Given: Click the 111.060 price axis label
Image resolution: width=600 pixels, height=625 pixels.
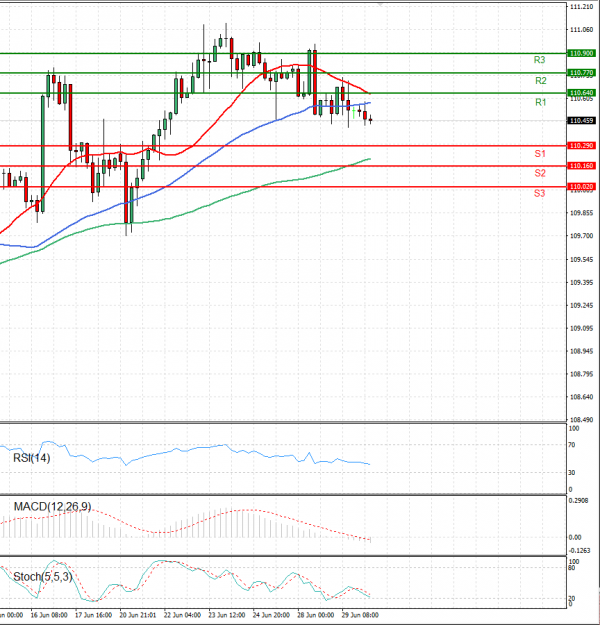Looking at the screenshot, I should (x=581, y=29).
